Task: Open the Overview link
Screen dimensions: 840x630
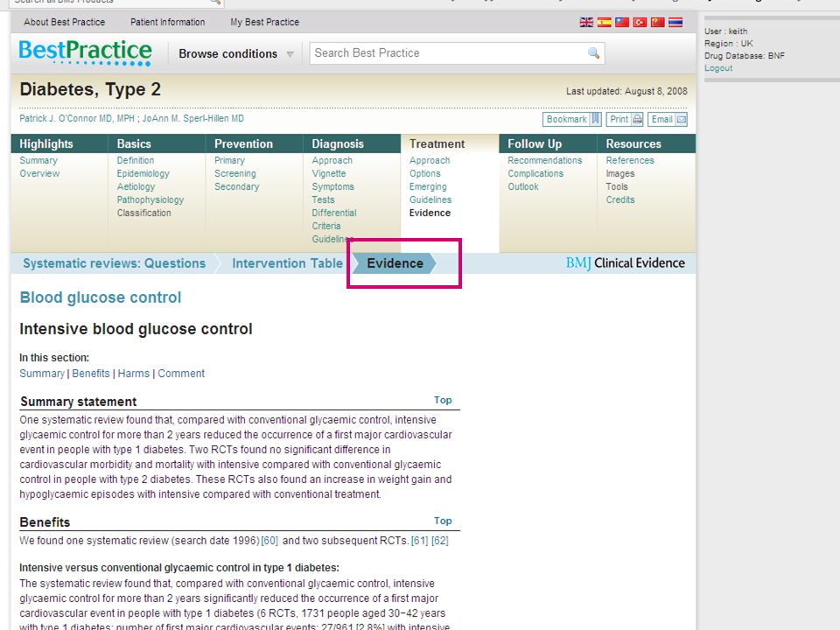Action: 39,173
